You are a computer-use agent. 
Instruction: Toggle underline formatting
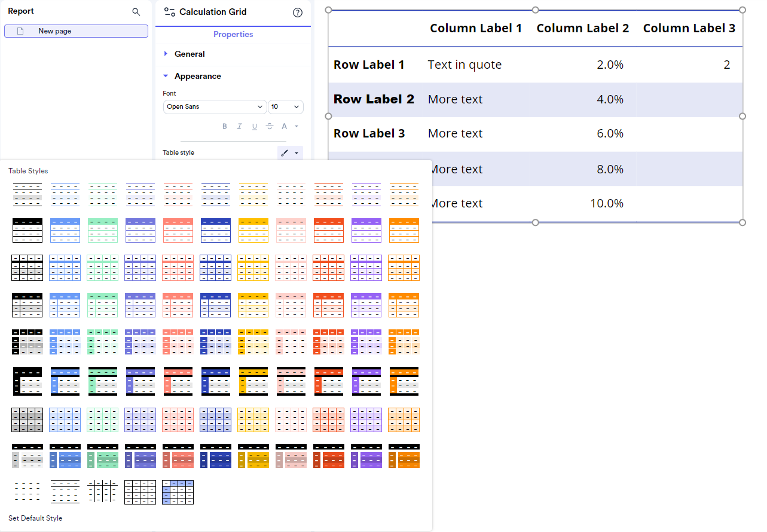pyautogui.click(x=255, y=126)
